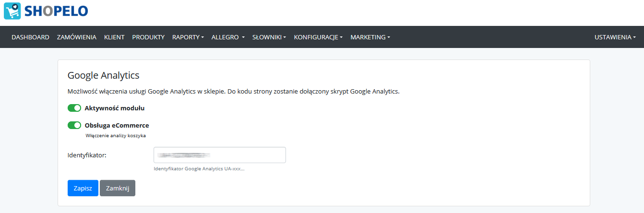Image resolution: width=644 pixels, height=213 pixels.
Task: Toggle the Aktywność modułu switch
Action: click(x=74, y=108)
